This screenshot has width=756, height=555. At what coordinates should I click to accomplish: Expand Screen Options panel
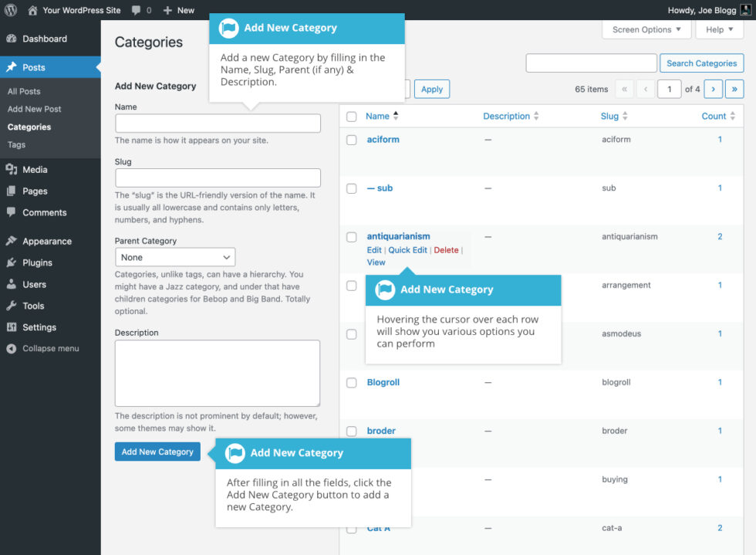click(x=646, y=29)
